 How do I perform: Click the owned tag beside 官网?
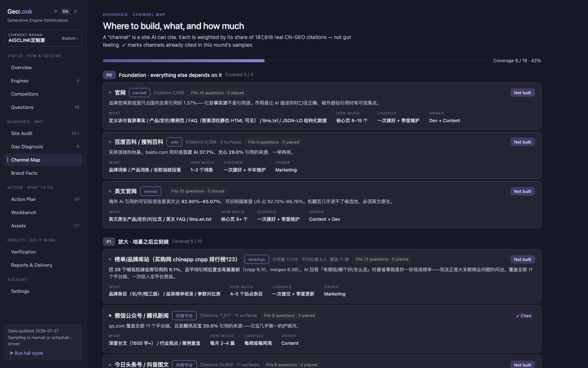[139, 93]
